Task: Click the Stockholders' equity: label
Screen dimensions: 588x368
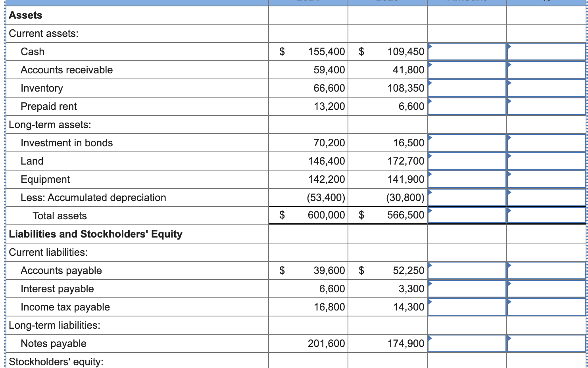Action: tap(56, 362)
